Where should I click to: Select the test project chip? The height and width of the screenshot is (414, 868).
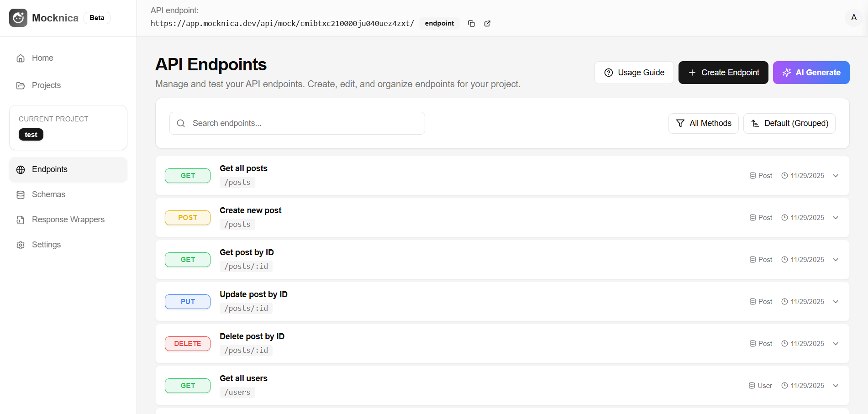coord(31,134)
